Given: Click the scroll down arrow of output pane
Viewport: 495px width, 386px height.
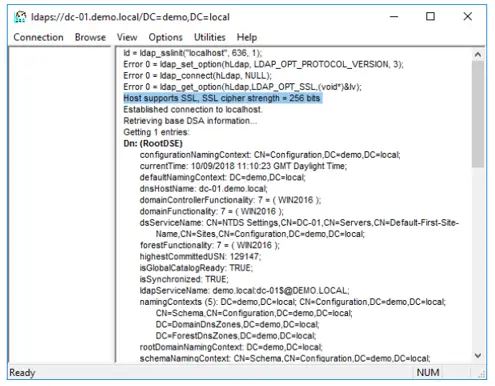Looking at the screenshot, I should [x=478, y=356].
